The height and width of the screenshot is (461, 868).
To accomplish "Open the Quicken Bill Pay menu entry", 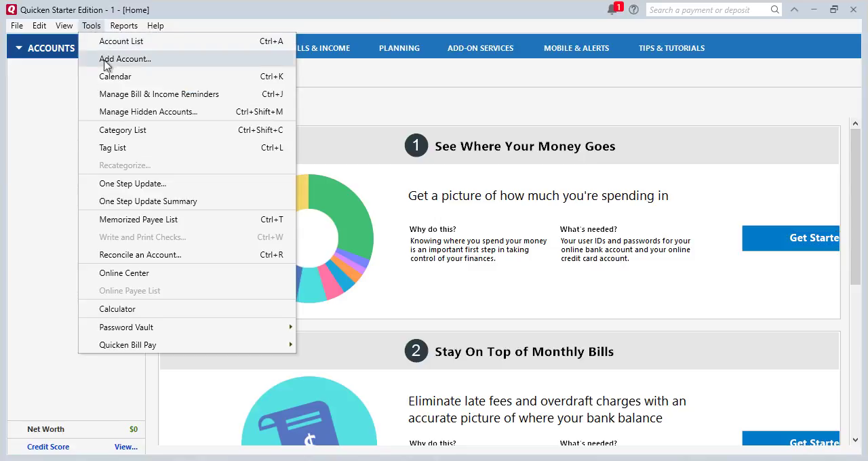I will pyautogui.click(x=187, y=345).
